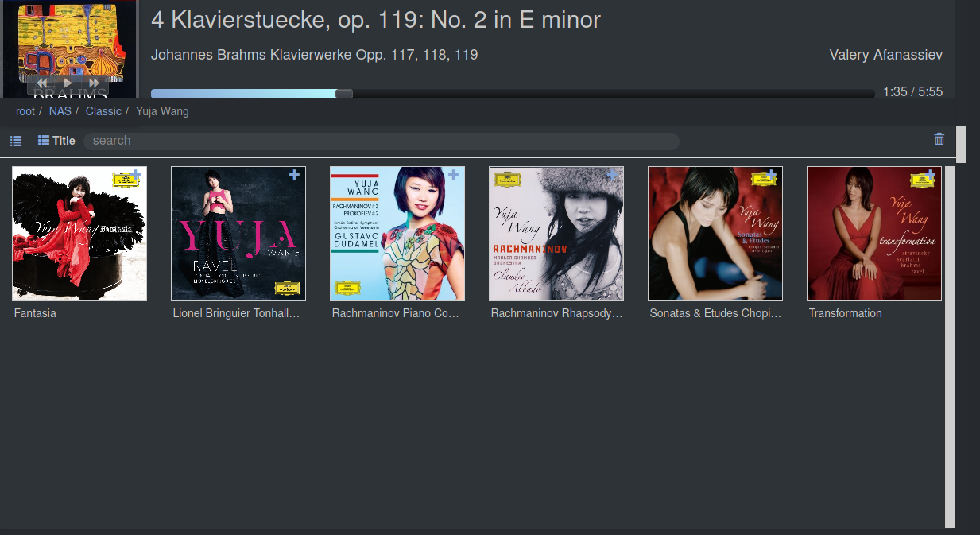Click the 'Lionel Bringuier Tonhall…' title
Viewport: 980px width, 535px height.
pyautogui.click(x=237, y=313)
